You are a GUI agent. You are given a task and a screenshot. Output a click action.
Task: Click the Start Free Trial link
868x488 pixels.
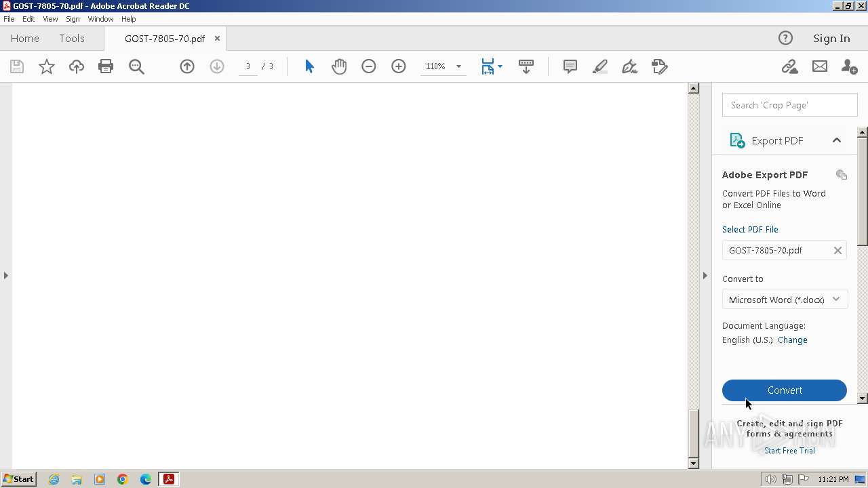(789, 451)
